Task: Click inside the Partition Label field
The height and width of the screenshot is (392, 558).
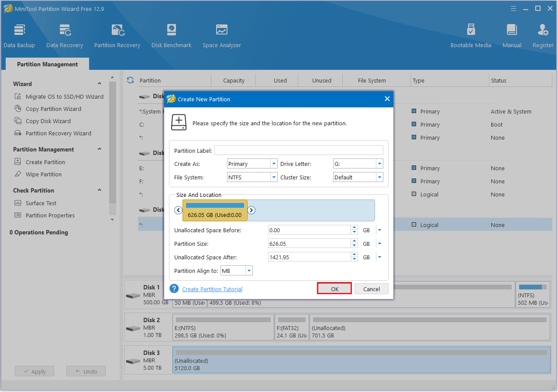Action: (299, 150)
